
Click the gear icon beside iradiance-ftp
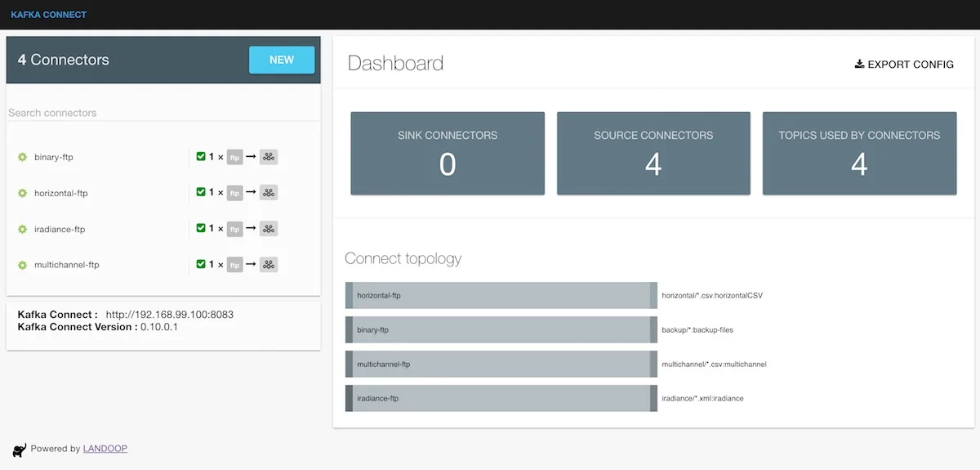coord(23,229)
